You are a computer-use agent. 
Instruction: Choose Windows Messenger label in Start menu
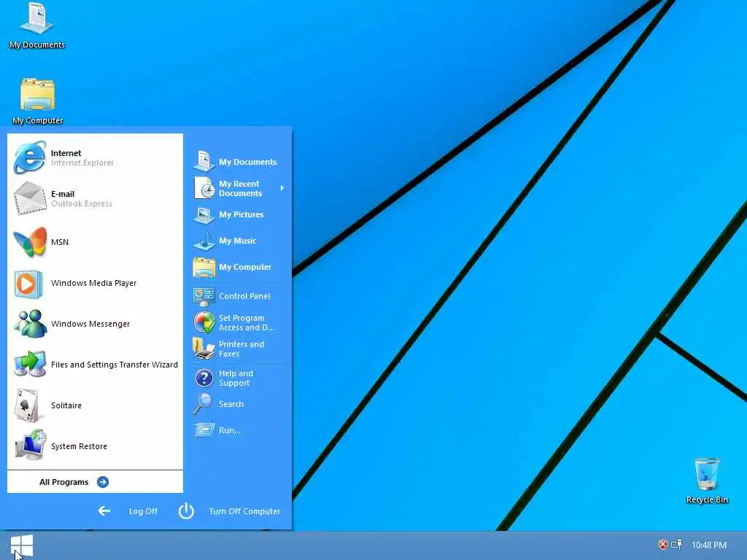(x=90, y=324)
